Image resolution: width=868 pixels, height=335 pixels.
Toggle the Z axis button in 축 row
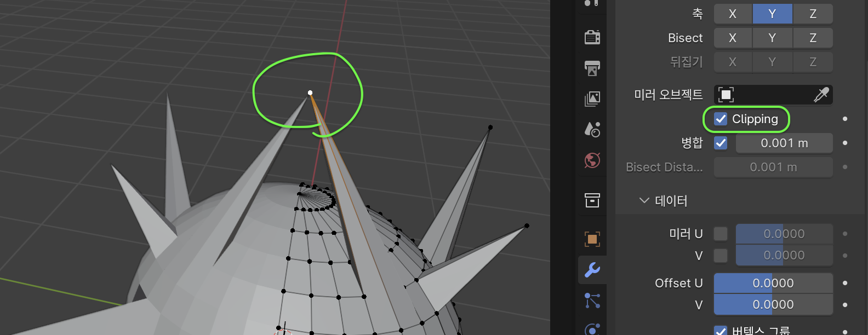813,14
